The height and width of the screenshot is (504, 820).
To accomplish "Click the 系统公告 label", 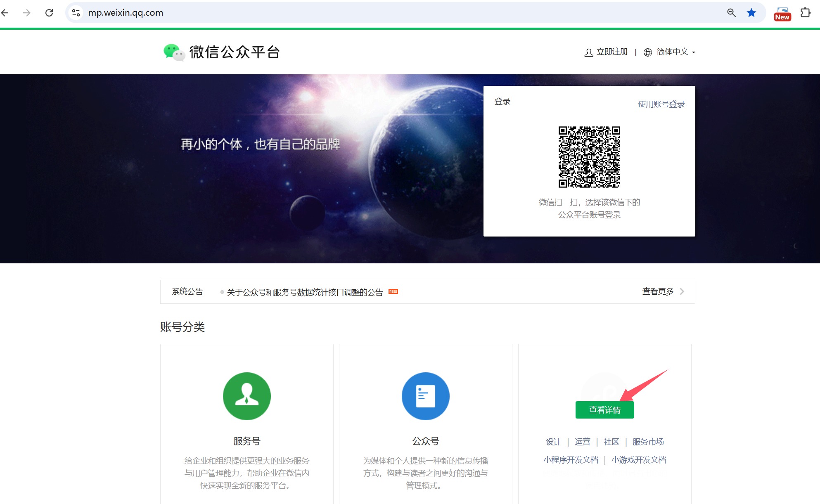I will point(187,291).
